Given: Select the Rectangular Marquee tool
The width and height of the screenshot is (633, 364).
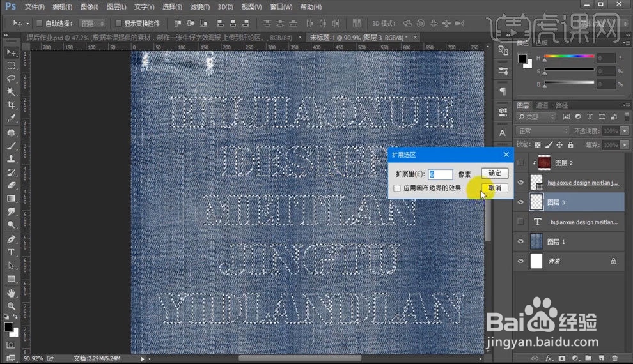Looking at the screenshot, I should click(12, 66).
